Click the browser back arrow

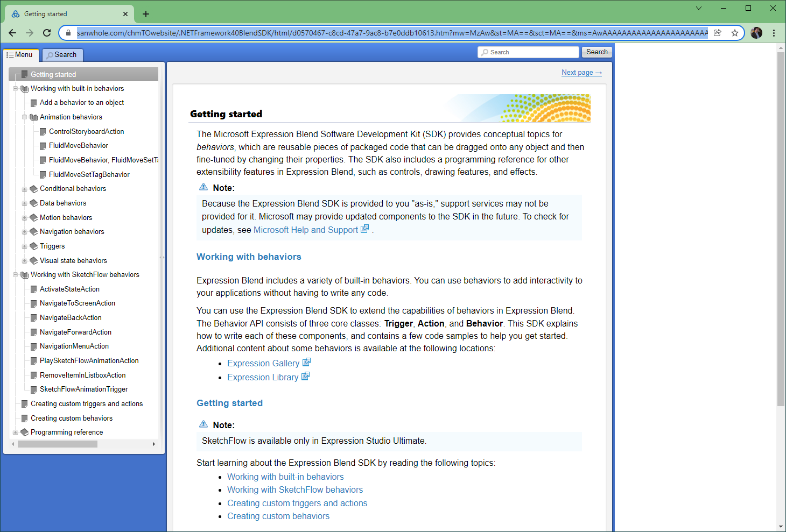click(12, 33)
